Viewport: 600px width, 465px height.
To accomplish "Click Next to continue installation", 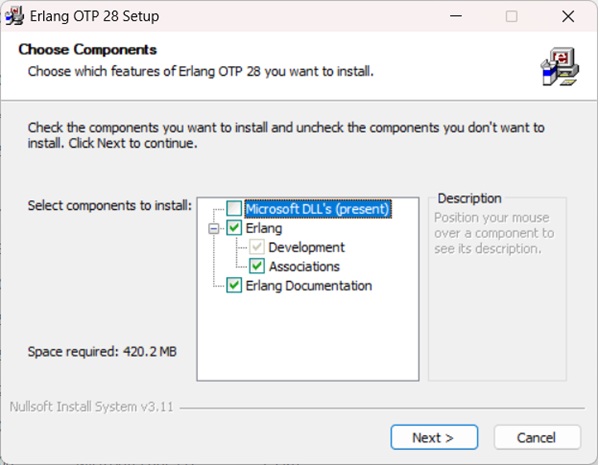I will pyautogui.click(x=432, y=437).
